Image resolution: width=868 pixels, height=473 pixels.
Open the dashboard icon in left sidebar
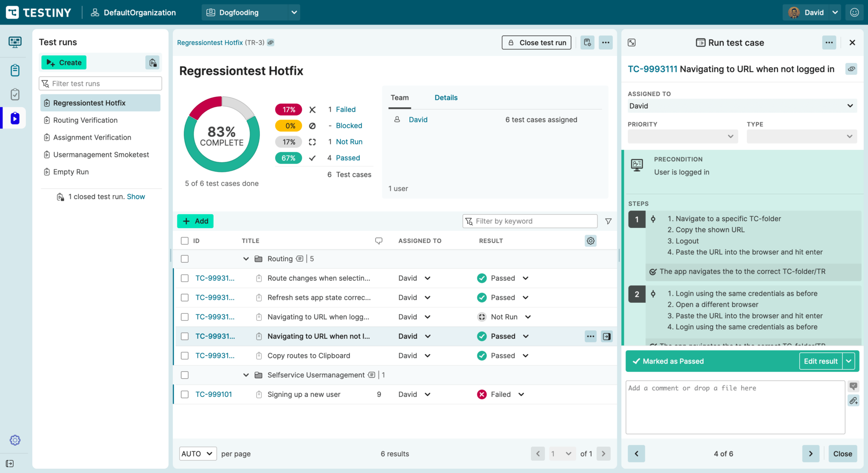pos(15,41)
